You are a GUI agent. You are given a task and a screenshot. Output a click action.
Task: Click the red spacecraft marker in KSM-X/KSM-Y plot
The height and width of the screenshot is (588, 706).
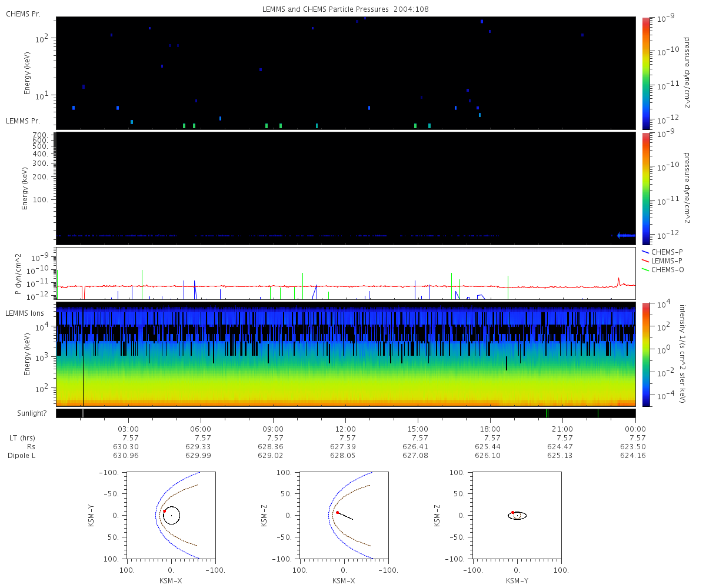point(164,512)
